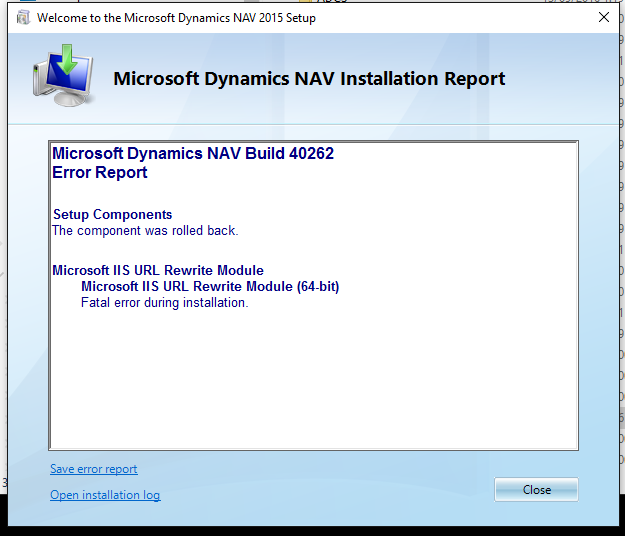
Task: Select 'Fatal error during installation.' text
Action: click(165, 302)
